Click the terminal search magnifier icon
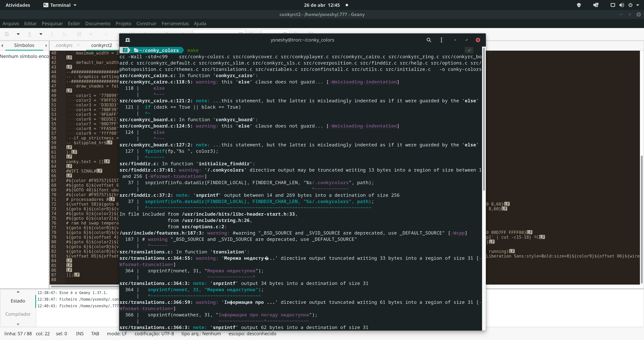 pos(429,40)
